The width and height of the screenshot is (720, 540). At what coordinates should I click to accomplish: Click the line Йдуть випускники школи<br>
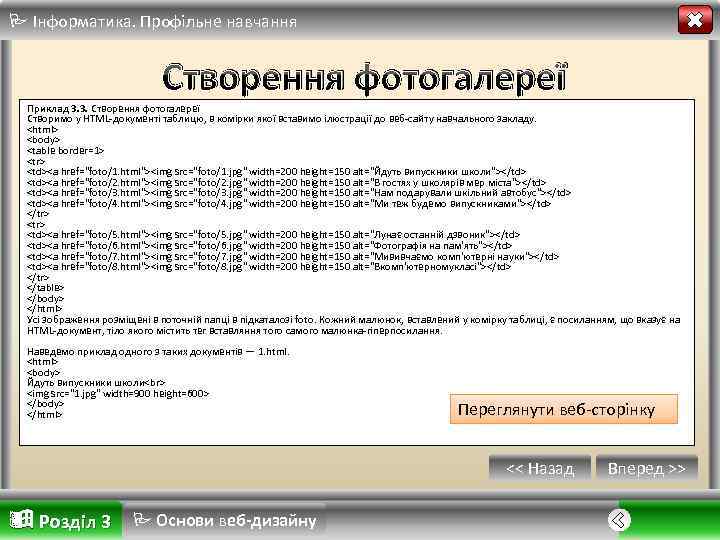pos(96,383)
